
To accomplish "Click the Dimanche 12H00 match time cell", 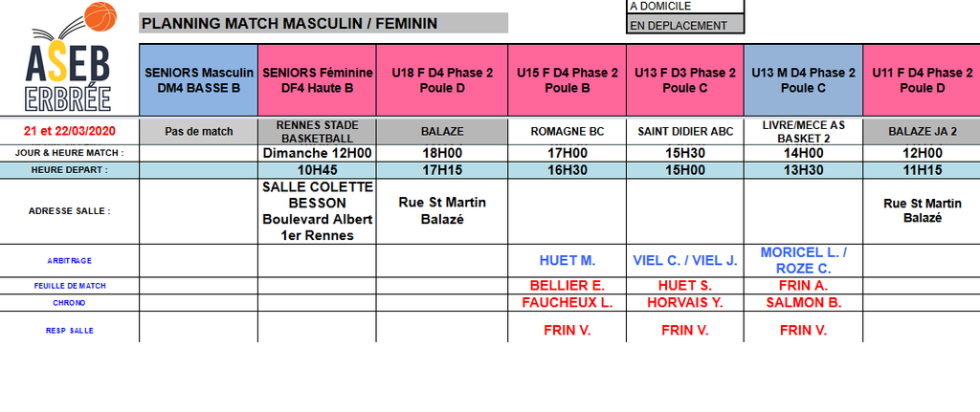I will pyautogui.click(x=317, y=153).
